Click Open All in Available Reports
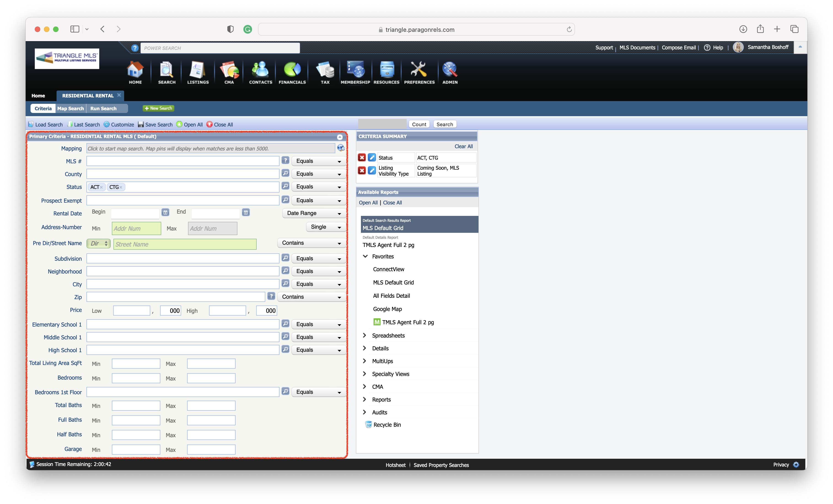The height and width of the screenshot is (504, 833). click(x=368, y=202)
